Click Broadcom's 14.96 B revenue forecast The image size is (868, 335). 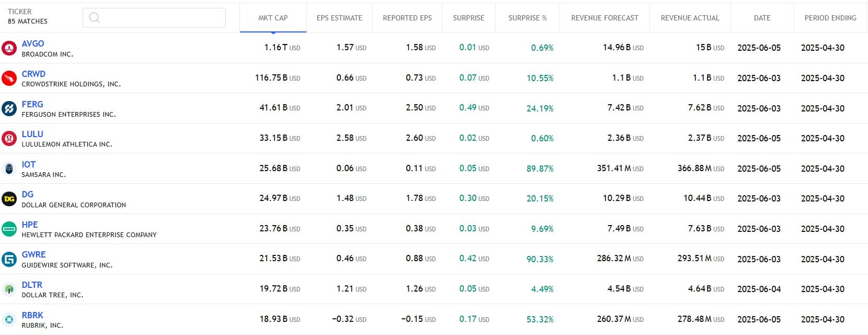coord(623,48)
